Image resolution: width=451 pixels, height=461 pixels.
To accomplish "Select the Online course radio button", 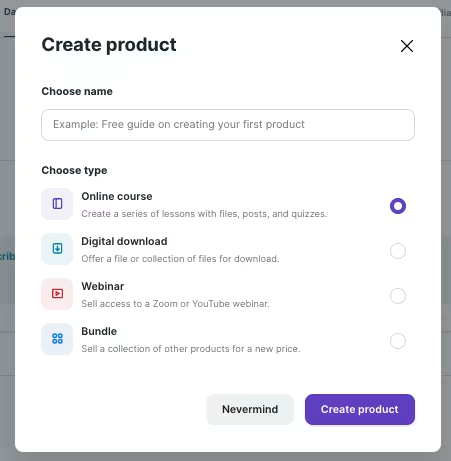I will point(398,206).
